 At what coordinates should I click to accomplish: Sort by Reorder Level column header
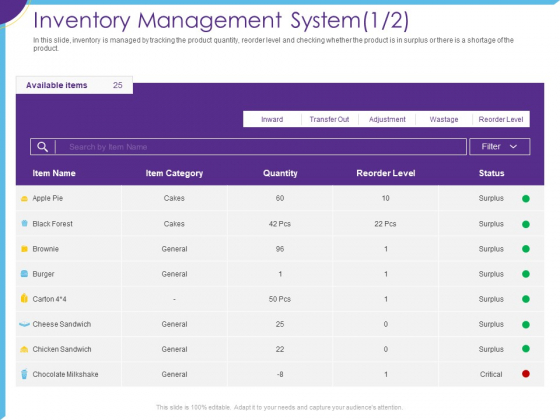pyautogui.click(x=386, y=173)
